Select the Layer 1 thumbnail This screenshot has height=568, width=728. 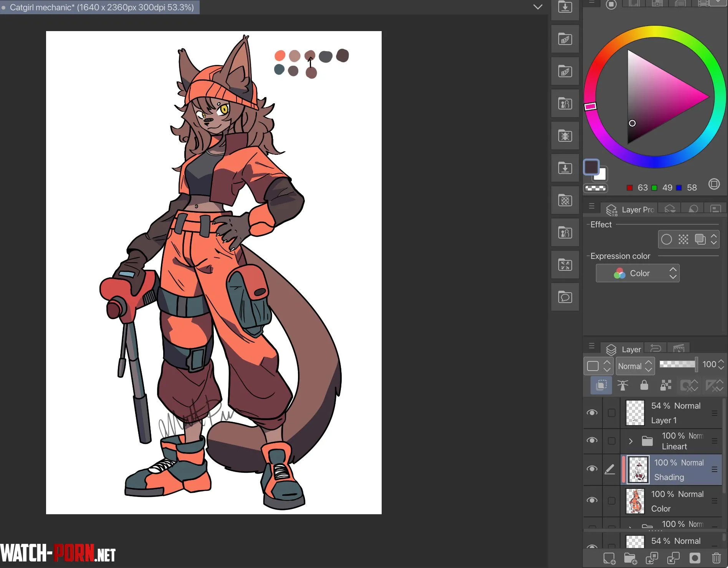pos(635,413)
